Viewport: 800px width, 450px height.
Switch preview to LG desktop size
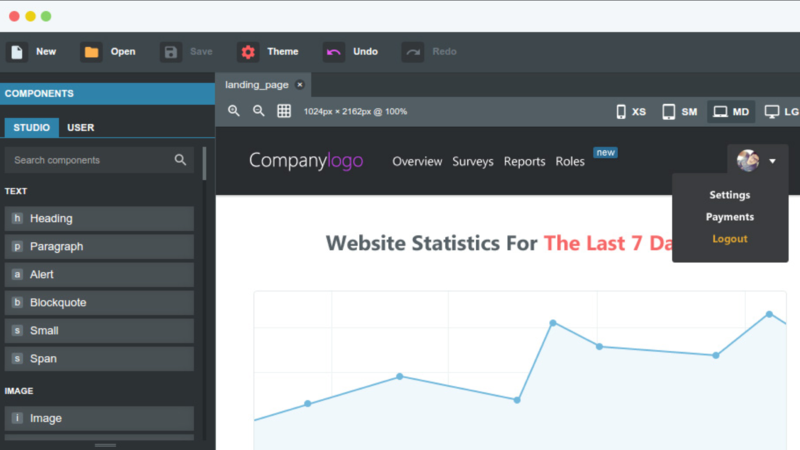coord(781,112)
